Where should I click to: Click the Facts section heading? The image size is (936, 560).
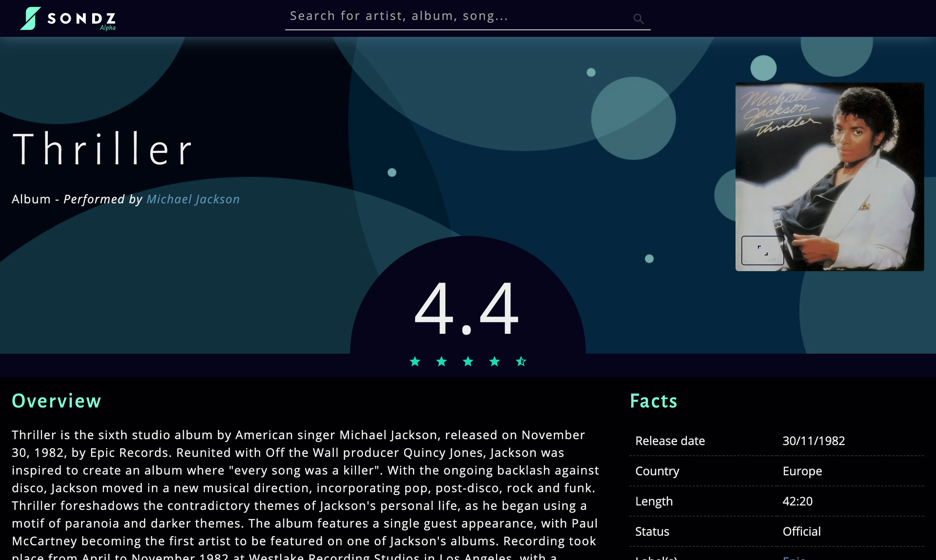point(653,401)
